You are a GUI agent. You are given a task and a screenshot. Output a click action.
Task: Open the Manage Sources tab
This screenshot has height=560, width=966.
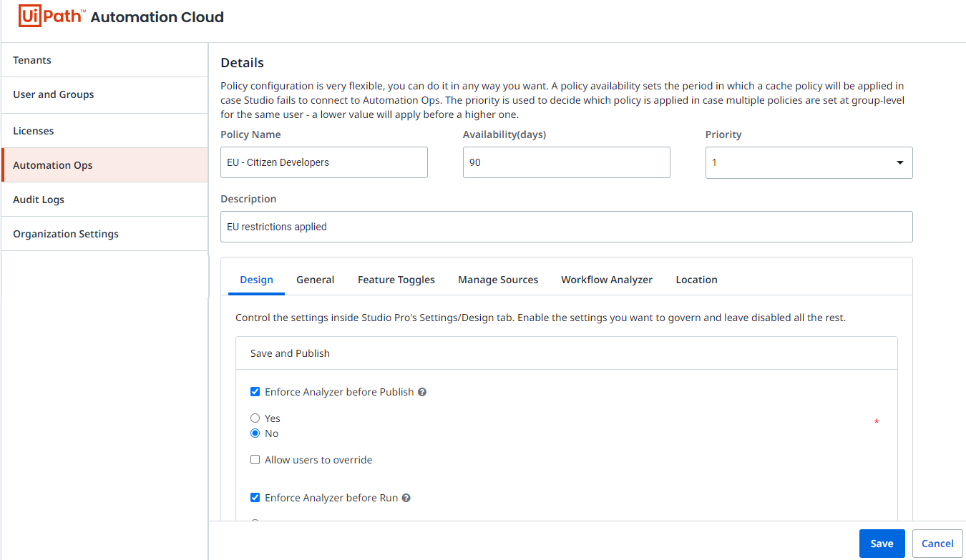498,280
